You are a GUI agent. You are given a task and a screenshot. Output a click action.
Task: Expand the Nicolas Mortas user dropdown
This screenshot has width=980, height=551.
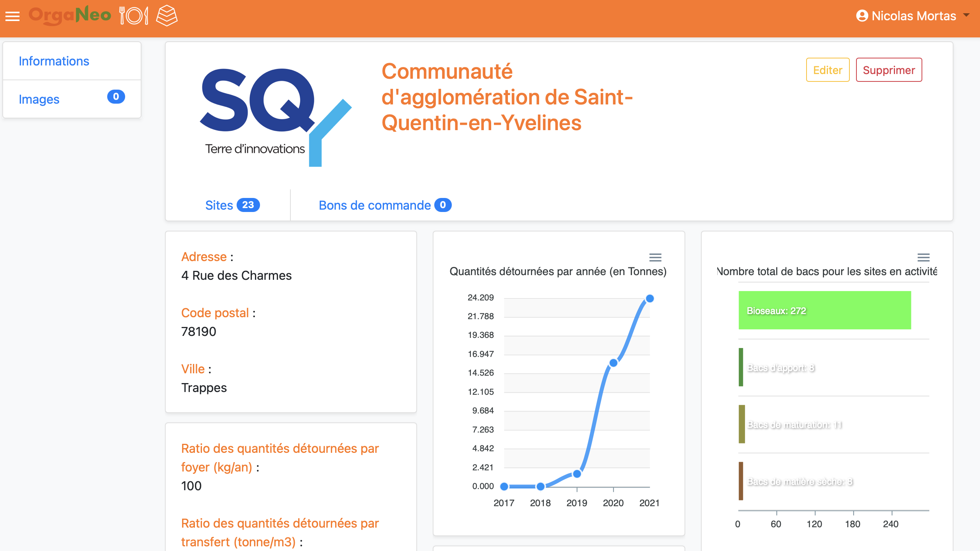[x=913, y=16]
